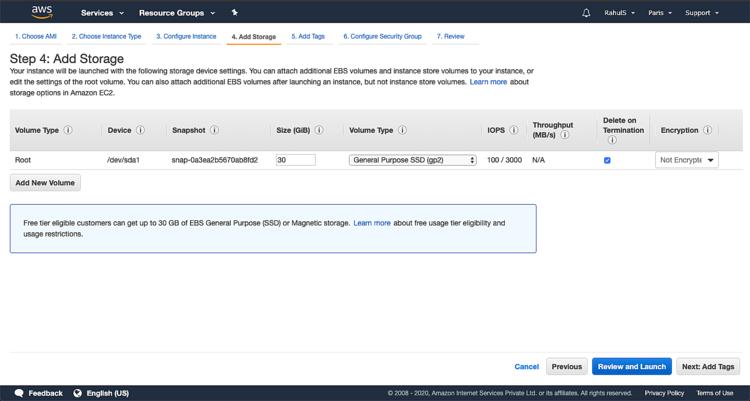Click the Add New Volume button
Image resolution: width=750 pixels, height=401 pixels.
coord(45,183)
